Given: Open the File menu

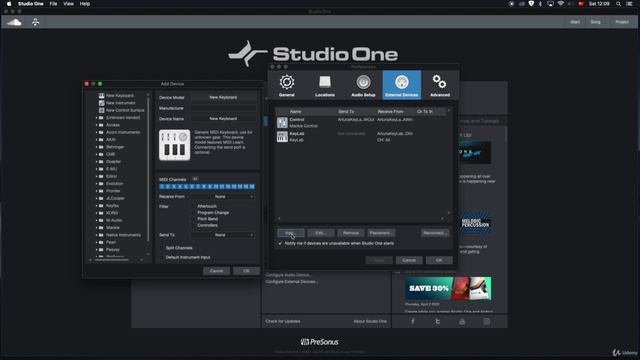Looking at the screenshot, I should (x=53, y=4).
